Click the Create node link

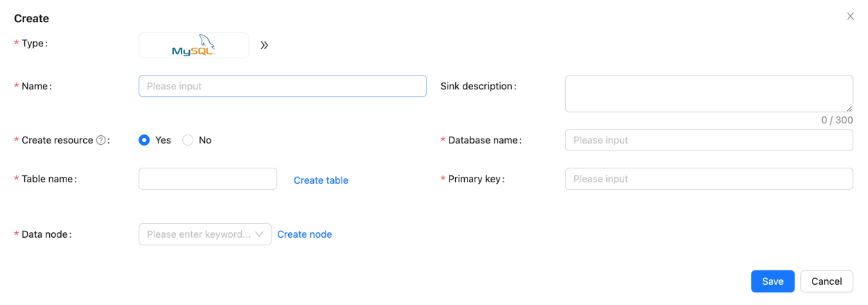click(304, 234)
